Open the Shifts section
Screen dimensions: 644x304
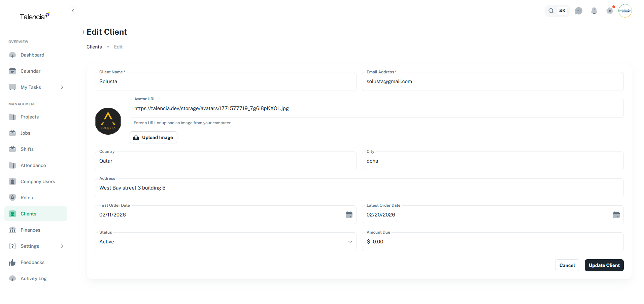coord(27,149)
